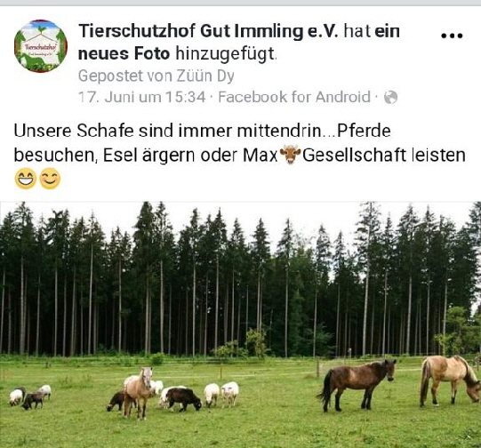This screenshot has height=448, width=481.
Task: Open the three-dot post options menu
Action: point(452,36)
